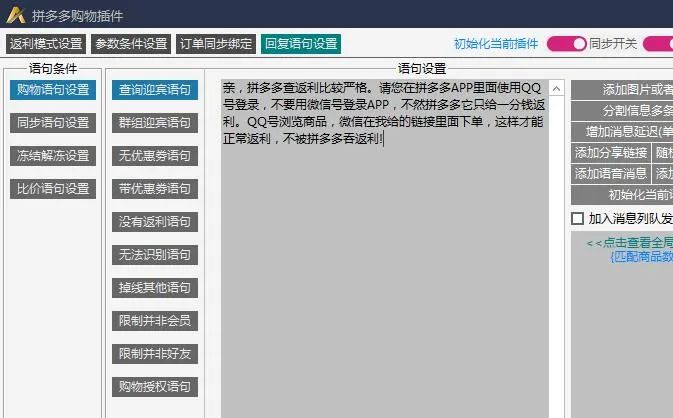Click the 添加语音消息 button
Image resolution: width=673 pixels, height=418 pixels.
click(x=610, y=174)
